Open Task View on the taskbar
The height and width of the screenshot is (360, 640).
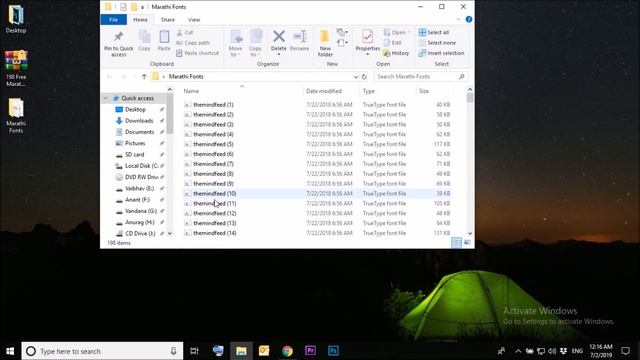(x=194, y=351)
